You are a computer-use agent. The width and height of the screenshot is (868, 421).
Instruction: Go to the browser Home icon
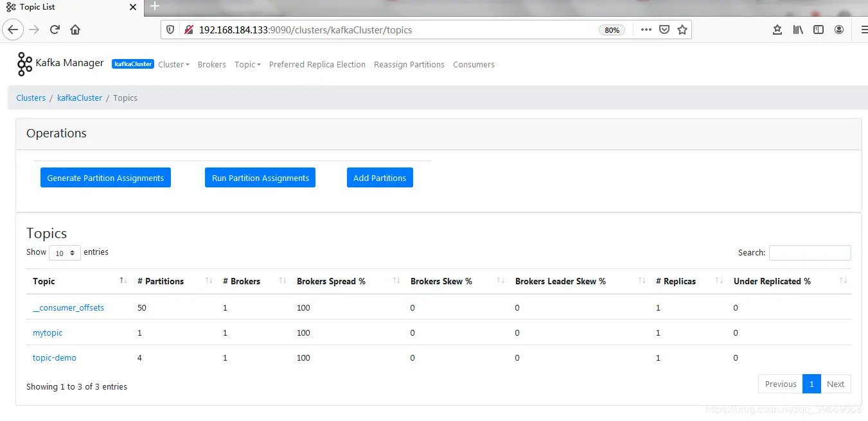coord(75,30)
